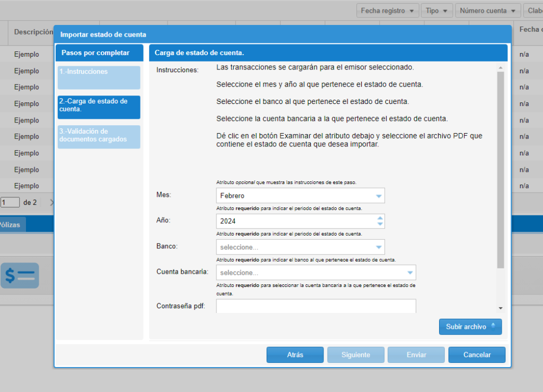Click the down stepper arrow on Año field
This screenshot has width=543, height=392.
[x=380, y=224]
